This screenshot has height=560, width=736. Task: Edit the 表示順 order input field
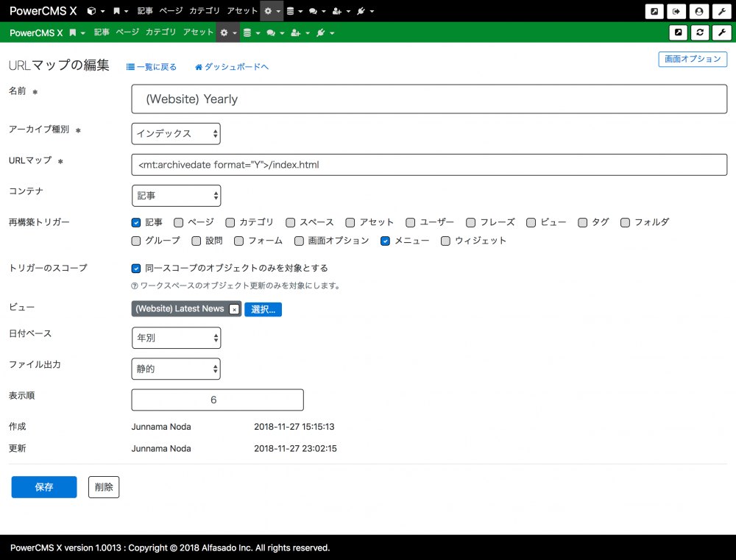(x=217, y=400)
